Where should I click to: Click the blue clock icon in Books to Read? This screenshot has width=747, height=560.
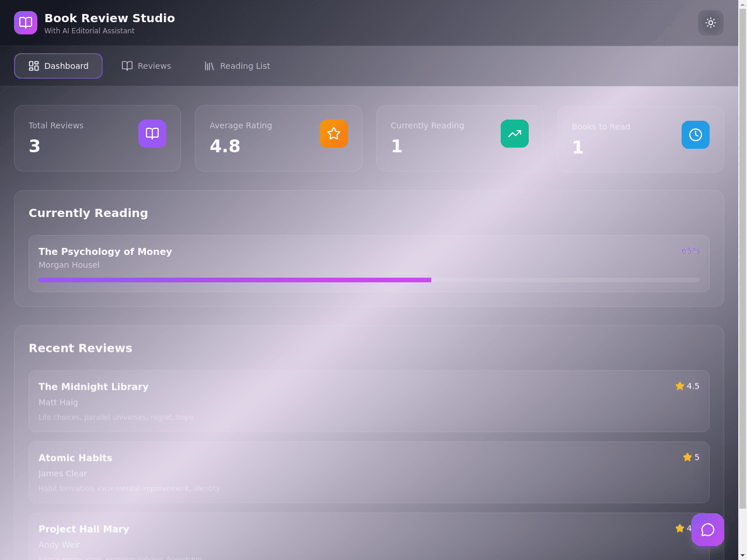(x=696, y=135)
